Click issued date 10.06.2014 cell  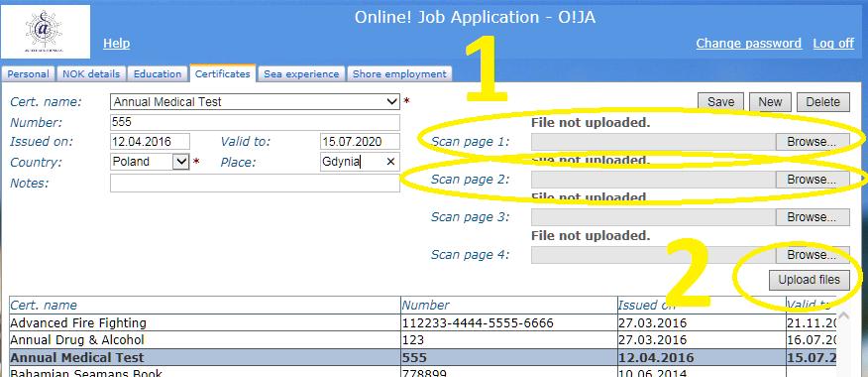click(x=702, y=371)
